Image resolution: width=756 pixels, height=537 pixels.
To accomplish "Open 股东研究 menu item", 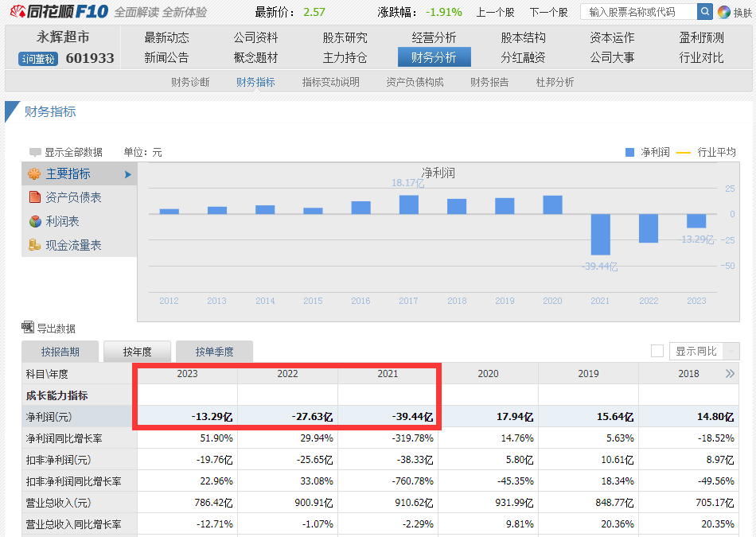I will point(345,37).
